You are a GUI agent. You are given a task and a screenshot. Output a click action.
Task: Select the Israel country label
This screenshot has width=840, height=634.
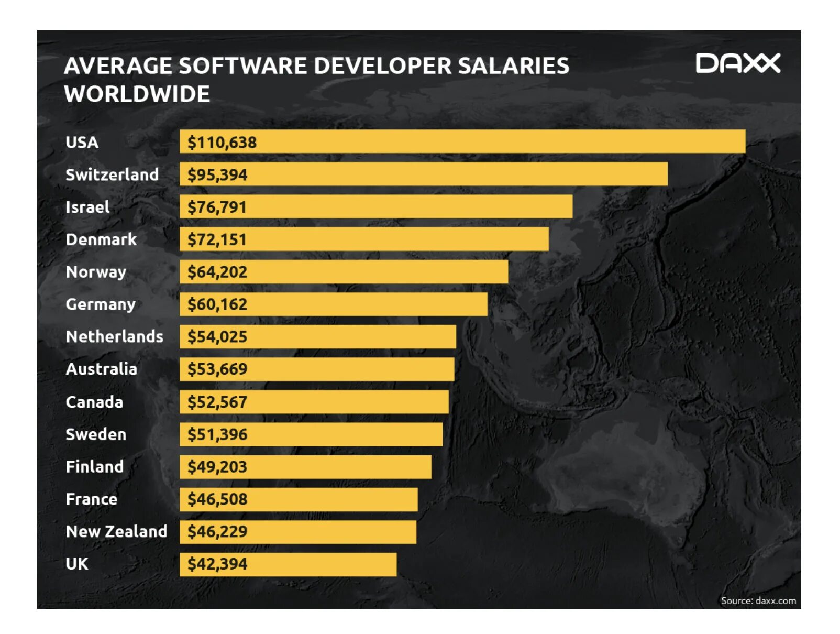coord(87,207)
